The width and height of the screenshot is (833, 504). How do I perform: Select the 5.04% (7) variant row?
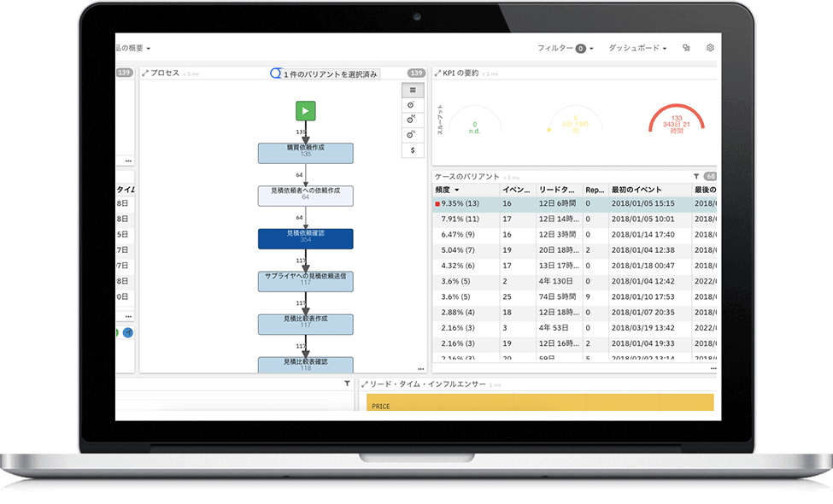point(575,249)
